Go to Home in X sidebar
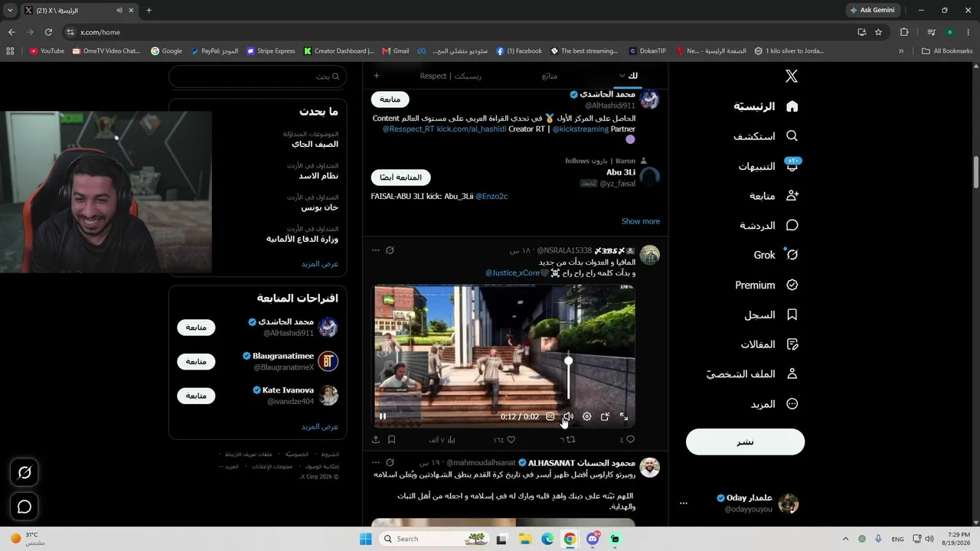Image resolution: width=980 pixels, height=551 pixels. [x=766, y=106]
